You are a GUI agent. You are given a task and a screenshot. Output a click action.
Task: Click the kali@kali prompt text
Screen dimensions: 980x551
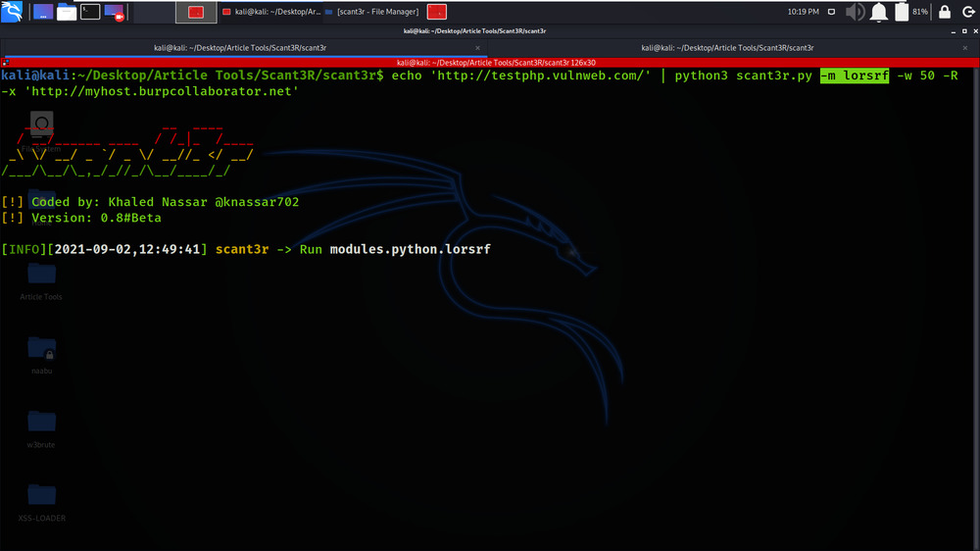[35, 75]
